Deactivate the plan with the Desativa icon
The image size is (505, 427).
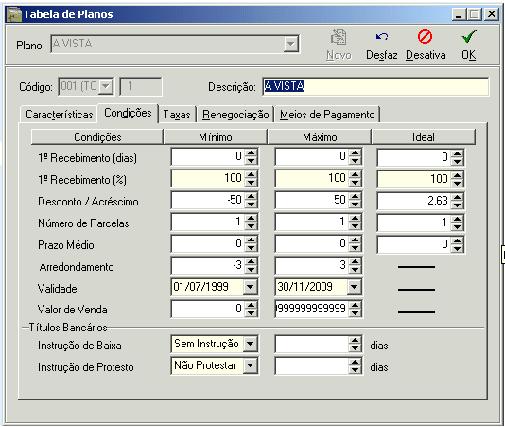click(x=425, y=36)
